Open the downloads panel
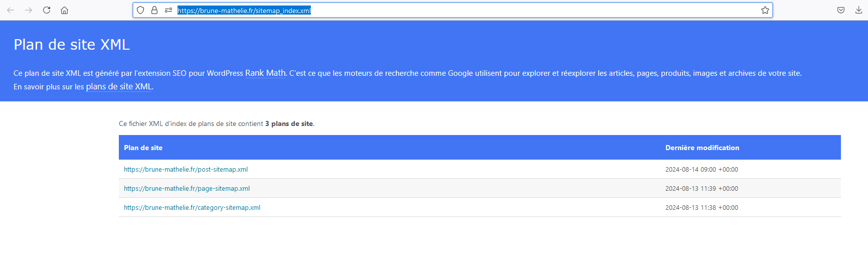868x257 pixels. [858, 10]
